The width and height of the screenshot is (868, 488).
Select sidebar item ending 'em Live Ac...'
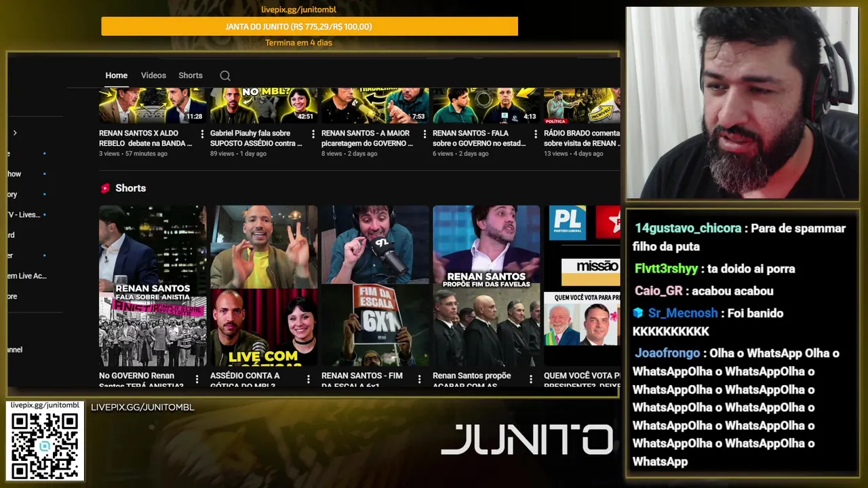(27, 276)
